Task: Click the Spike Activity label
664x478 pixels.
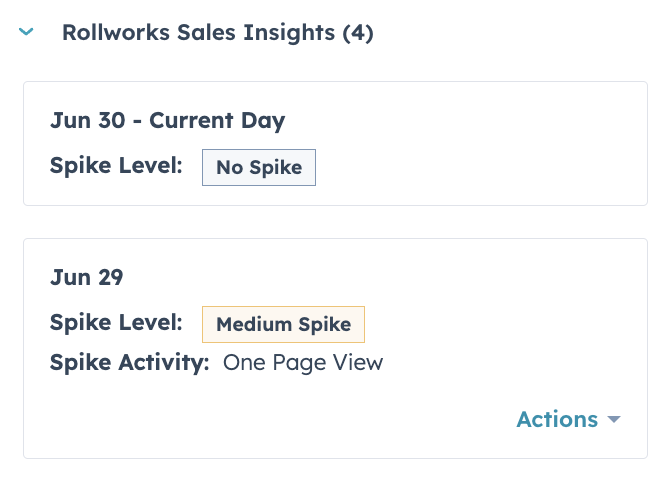Action: 129,362
